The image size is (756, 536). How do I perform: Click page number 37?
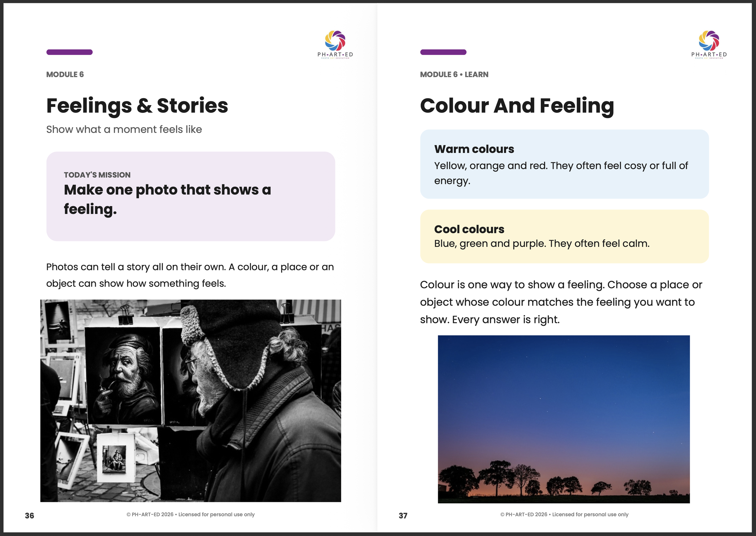403,515
